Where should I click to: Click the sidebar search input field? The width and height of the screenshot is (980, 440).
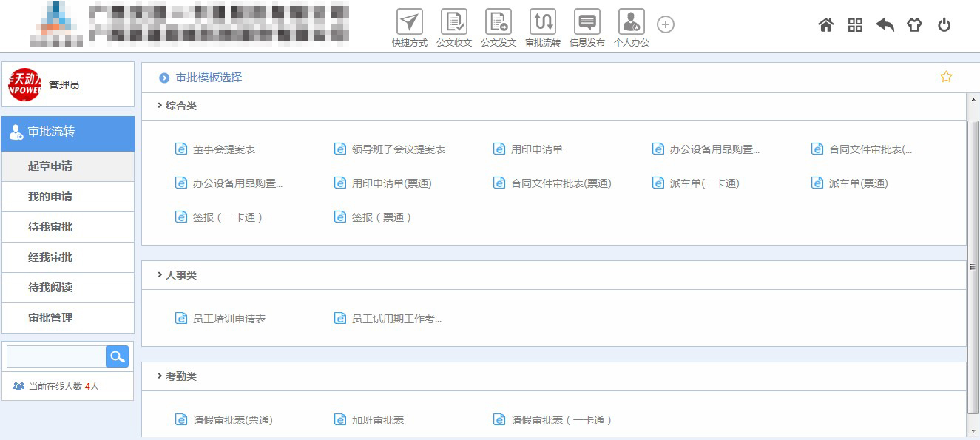coord(56,356)
